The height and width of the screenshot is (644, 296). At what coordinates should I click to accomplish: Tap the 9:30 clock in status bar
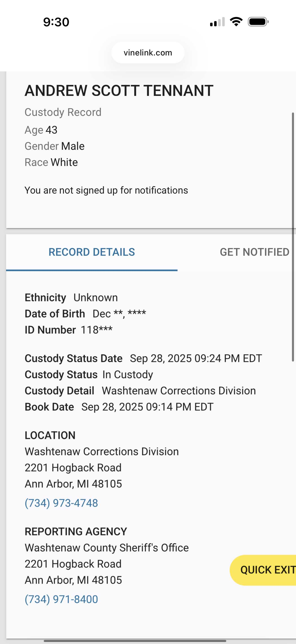click(x=56, y=22)
